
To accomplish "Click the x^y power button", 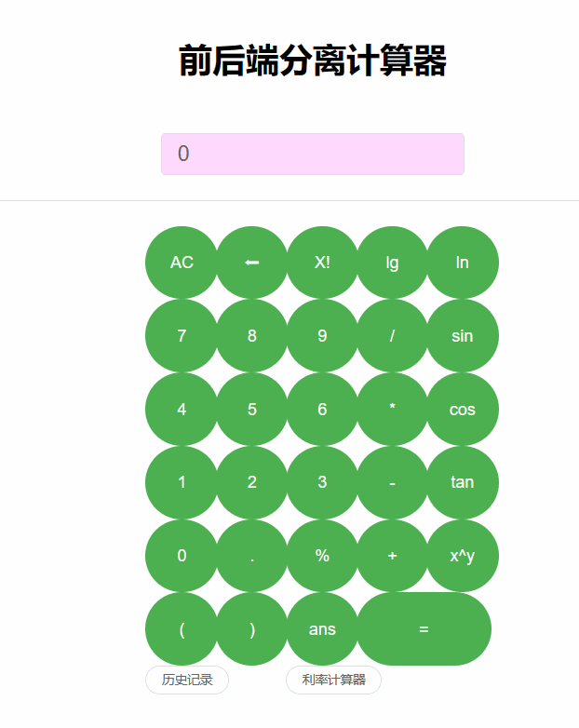I will point(462,555).
